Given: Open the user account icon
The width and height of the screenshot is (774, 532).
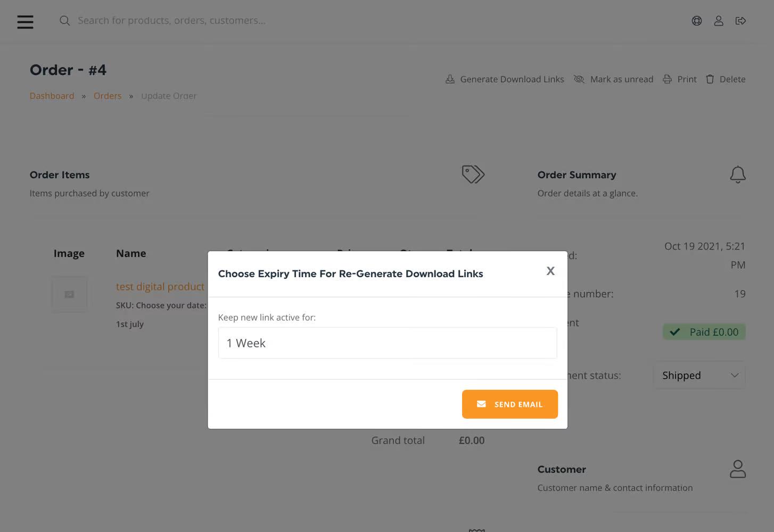Looking at the screenshot, I should pyautogui.click(x=718, y=21).
